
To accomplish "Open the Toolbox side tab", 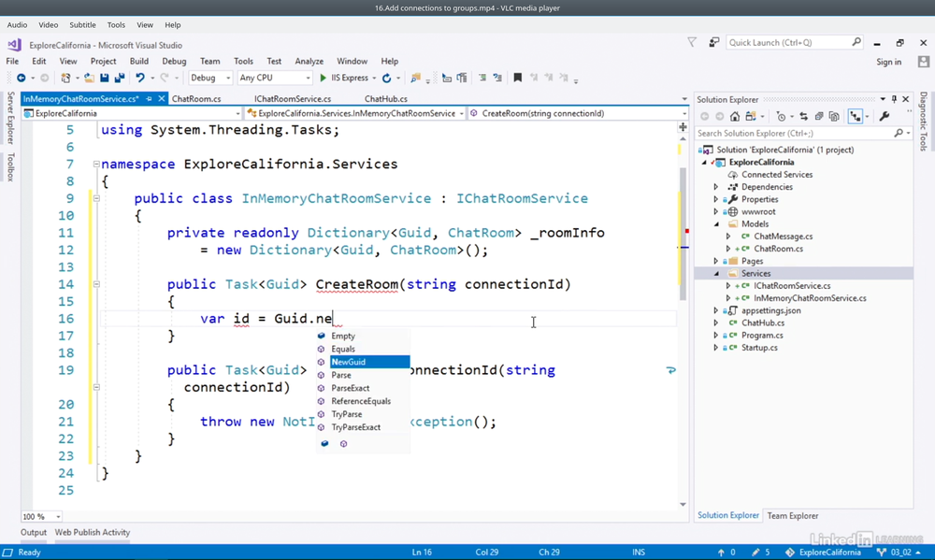I will (10, 166).
